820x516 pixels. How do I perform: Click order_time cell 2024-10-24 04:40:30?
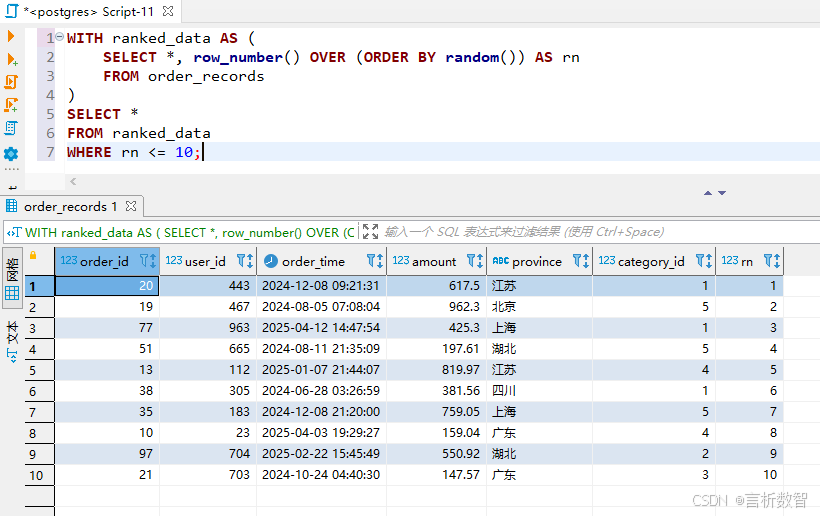(322, 475)
